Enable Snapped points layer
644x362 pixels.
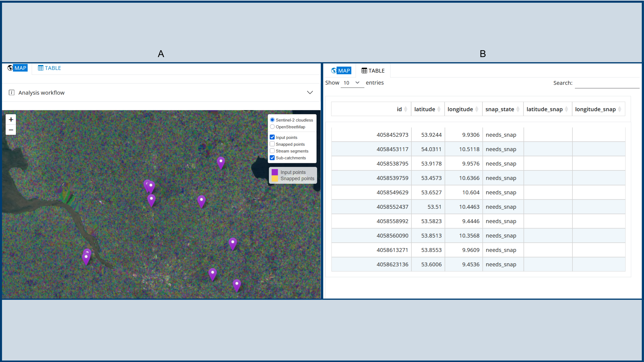coord(272,144)
